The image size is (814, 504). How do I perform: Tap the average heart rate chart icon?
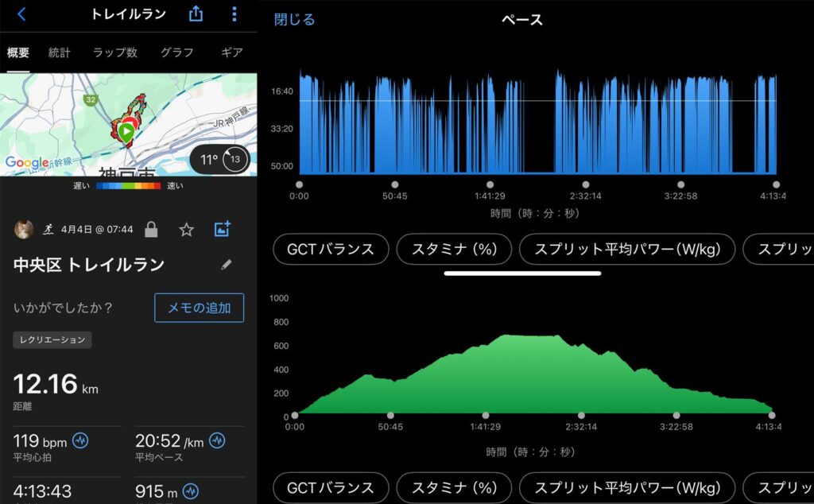[80, 440]
